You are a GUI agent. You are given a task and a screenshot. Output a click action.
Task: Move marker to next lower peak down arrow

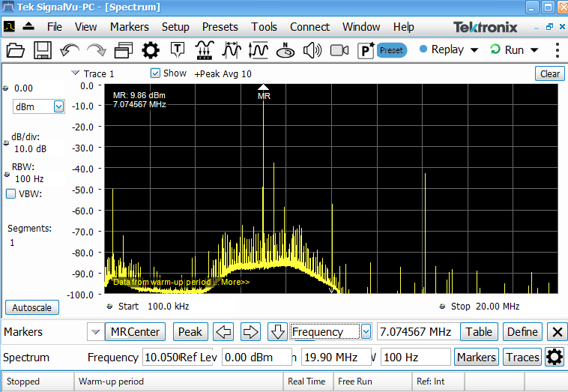click(x=278, y=332)
